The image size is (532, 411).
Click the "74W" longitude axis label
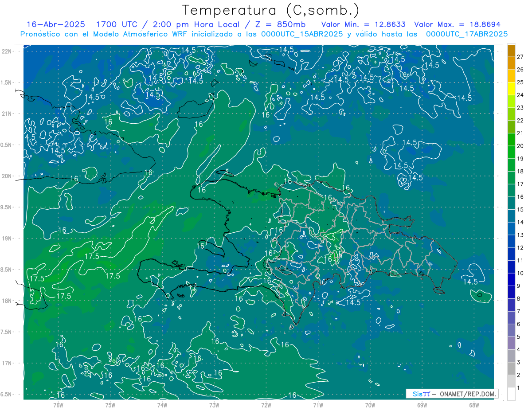pos(162,405)
